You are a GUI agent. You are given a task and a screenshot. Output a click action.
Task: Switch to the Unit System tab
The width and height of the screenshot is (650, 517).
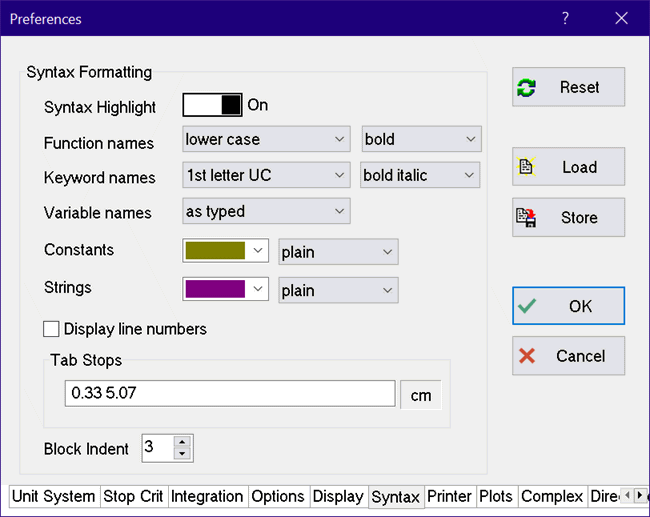coord(55,496)
